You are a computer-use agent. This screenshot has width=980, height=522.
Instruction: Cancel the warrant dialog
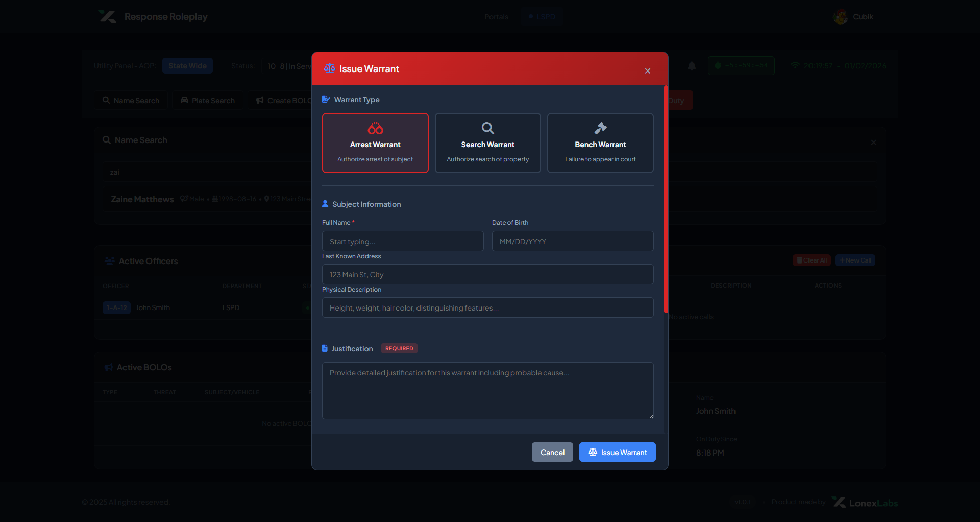coord(552,452)
